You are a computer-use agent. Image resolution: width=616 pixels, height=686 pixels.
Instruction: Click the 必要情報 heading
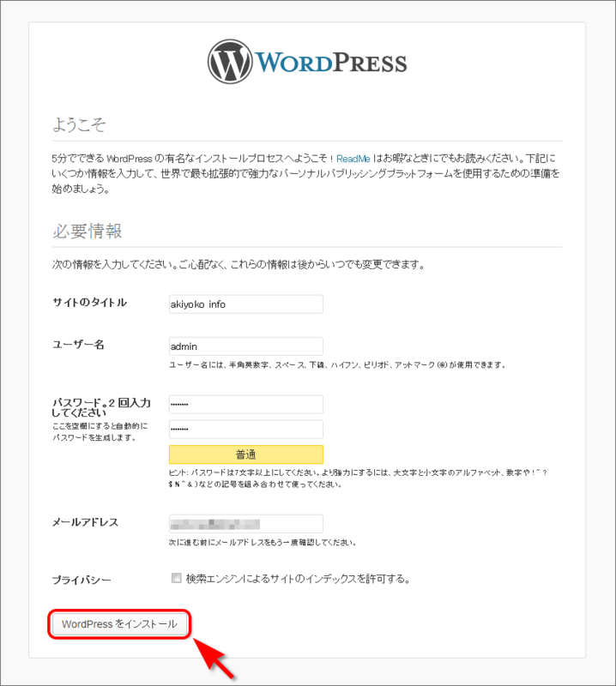tap(88, 231)
